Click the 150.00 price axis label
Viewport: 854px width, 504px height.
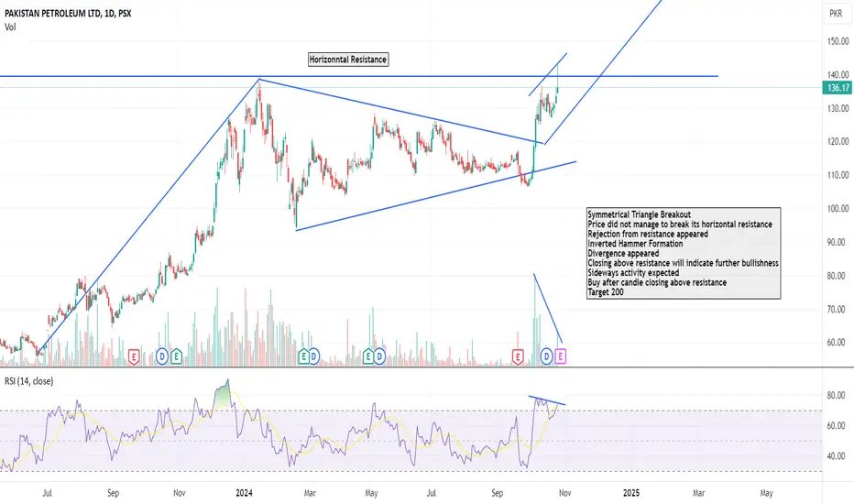tap(838, 41)
